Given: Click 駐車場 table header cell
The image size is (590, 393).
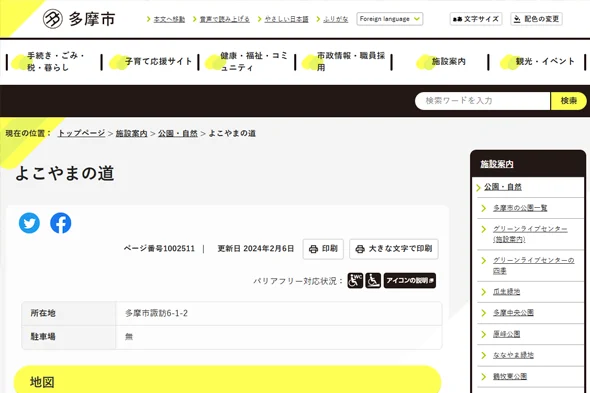Looking at the screenshot, I should (68, 337).
